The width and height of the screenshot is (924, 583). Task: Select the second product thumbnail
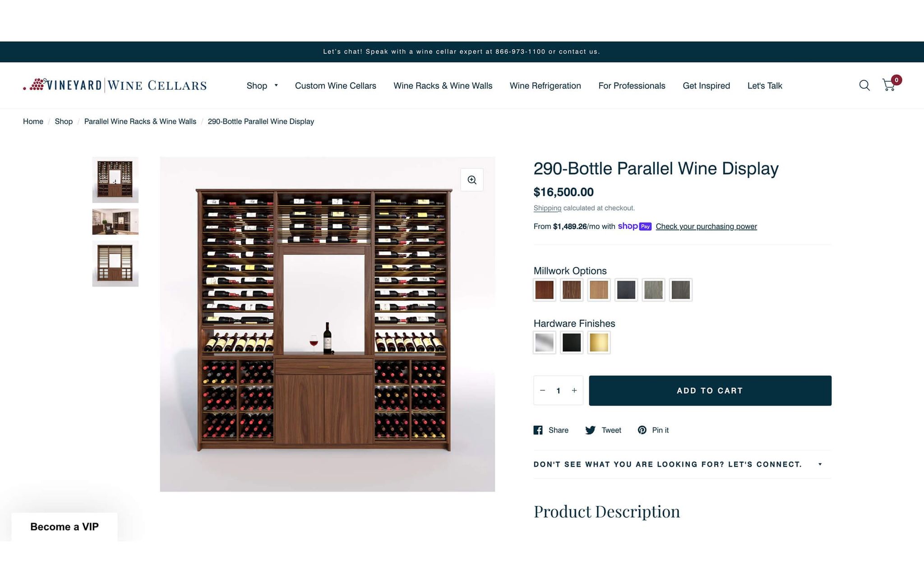click(115, 222)
